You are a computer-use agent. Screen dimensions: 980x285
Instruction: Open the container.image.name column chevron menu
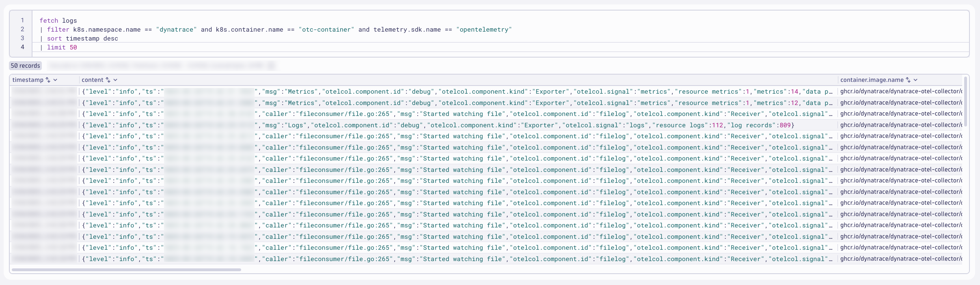tap(915, 80)
